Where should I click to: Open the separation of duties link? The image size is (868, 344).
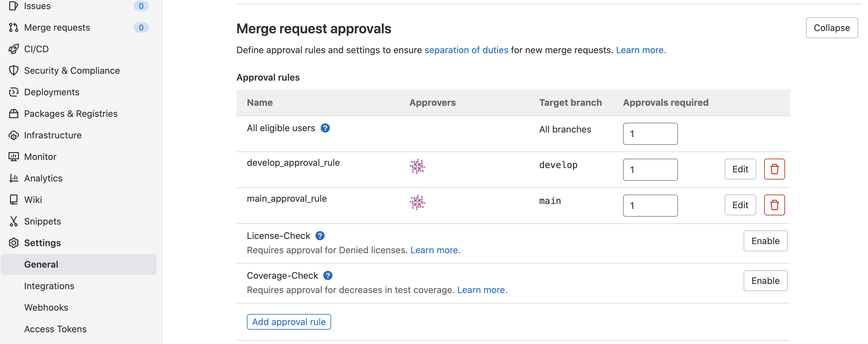[x=466, y=50]
